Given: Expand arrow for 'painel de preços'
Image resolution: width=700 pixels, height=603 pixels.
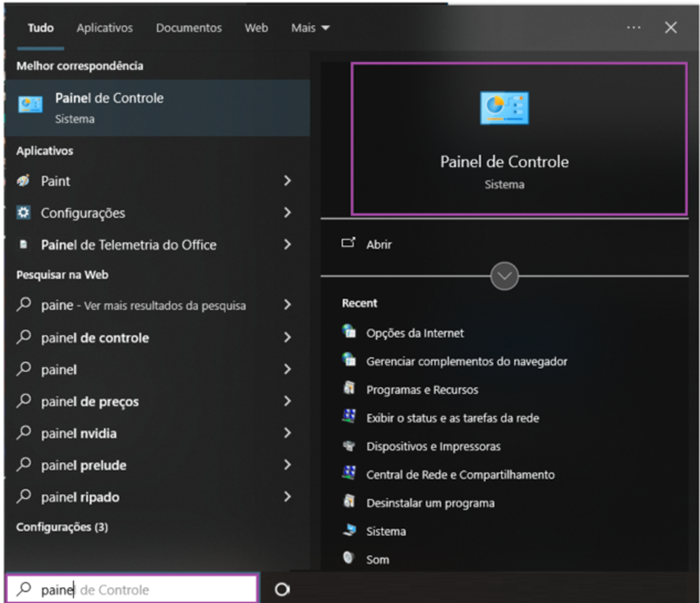Looking at the screenshot, I should point(288,401).
